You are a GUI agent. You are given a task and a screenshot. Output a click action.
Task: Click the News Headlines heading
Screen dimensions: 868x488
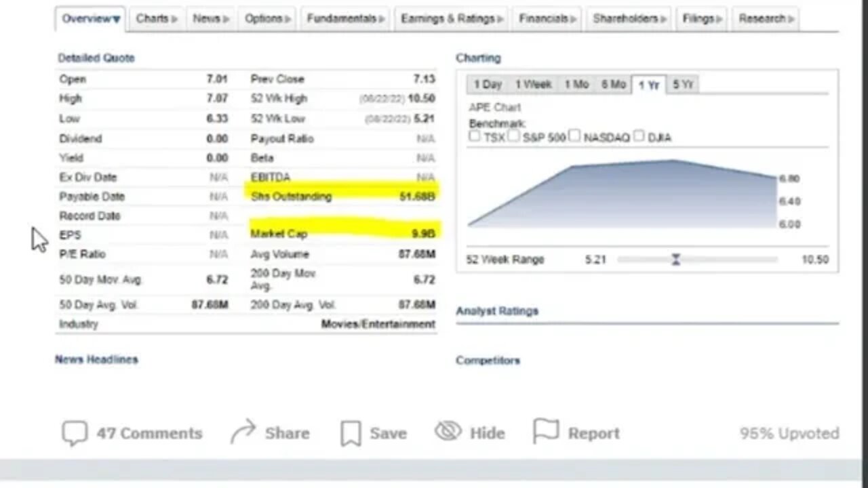pos(96,360)
